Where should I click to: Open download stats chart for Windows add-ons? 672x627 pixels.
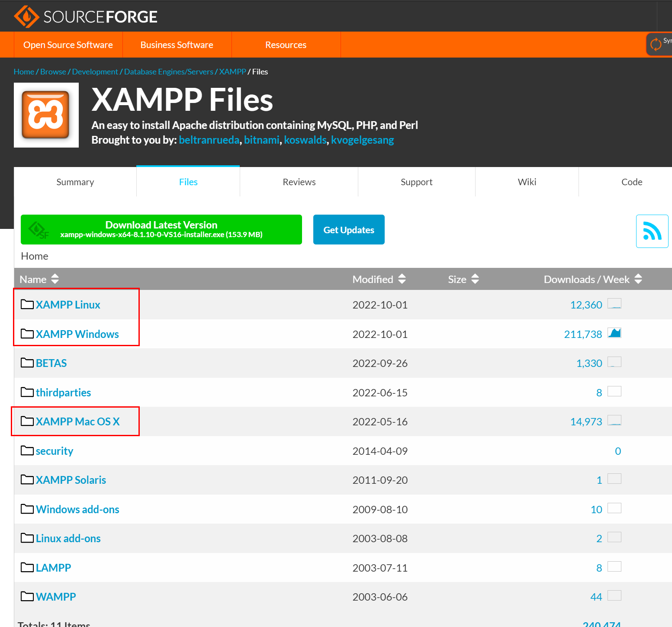click(614, 508)
